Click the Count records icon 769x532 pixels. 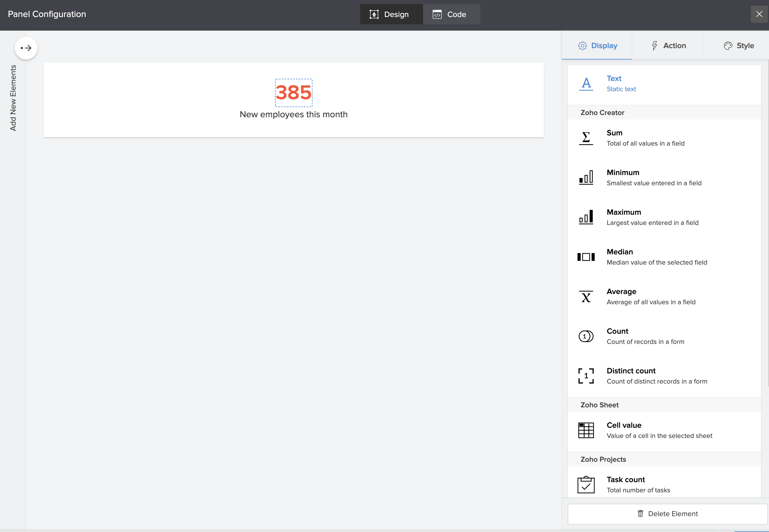click(x=586, y=336)
